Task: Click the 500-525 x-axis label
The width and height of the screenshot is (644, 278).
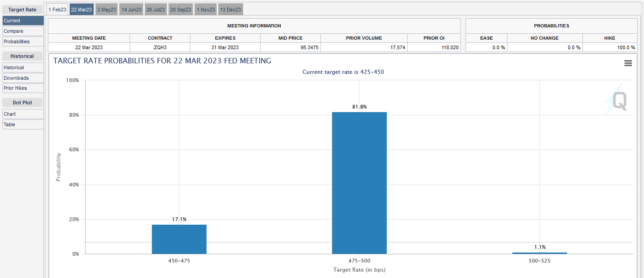Action: coord(539,261)
